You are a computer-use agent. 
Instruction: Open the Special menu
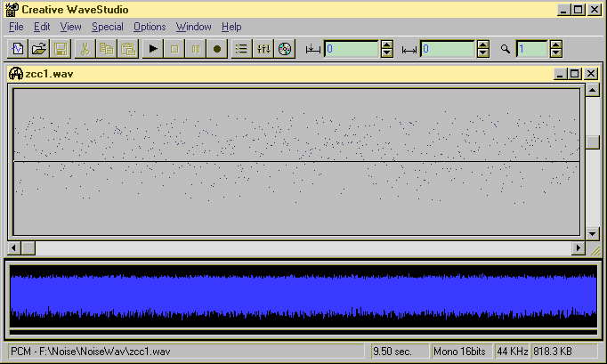[x=108, y=27]
